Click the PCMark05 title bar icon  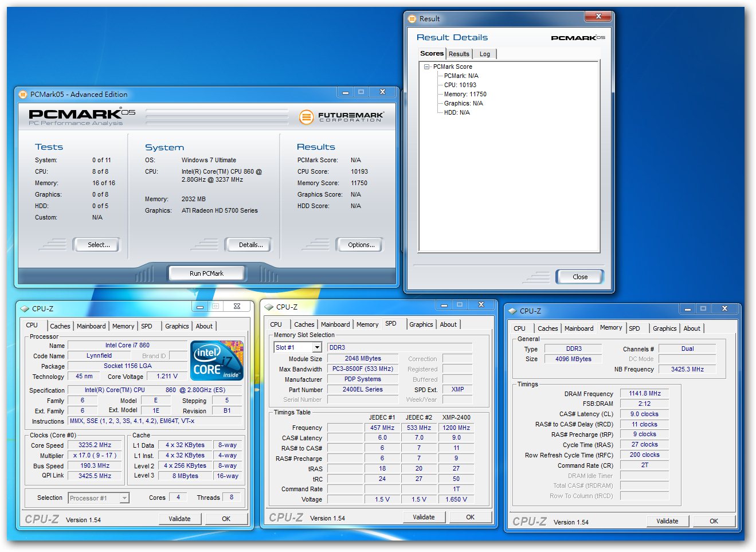(23, 95)
